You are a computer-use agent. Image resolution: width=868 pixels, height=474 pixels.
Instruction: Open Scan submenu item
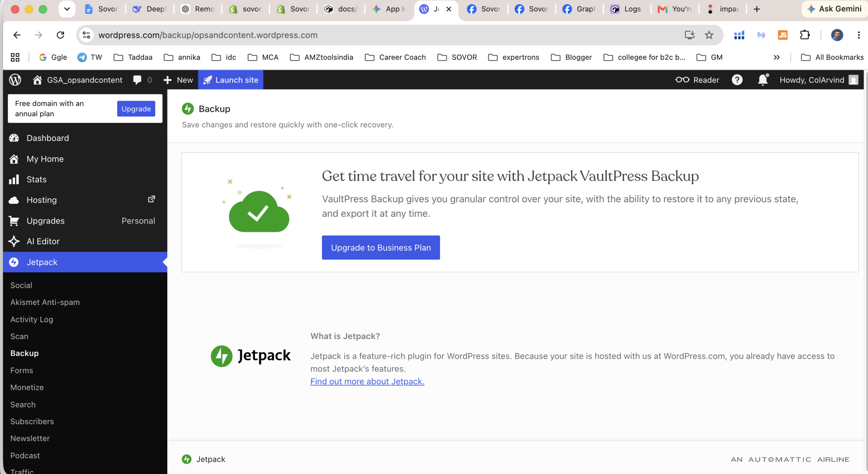(x=19, y=336)
